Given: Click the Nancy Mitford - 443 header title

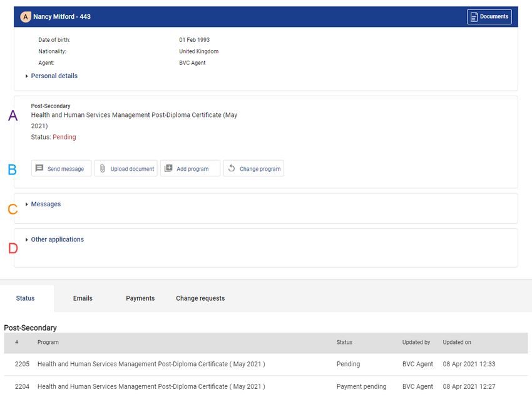Looking at the screenshot, I should 62,17.
